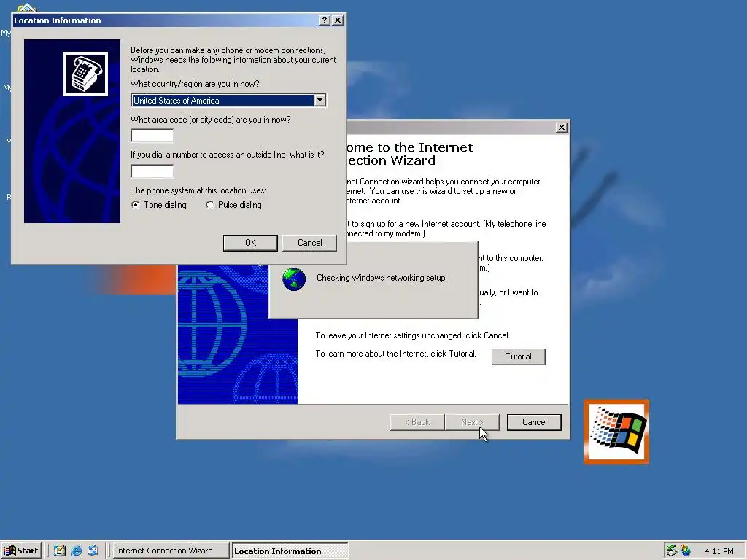Click the Location Information taskbar button
Image resolution: width=747 pixels, height=560 pixels.
pyautogui.click(x=290, y=551)
